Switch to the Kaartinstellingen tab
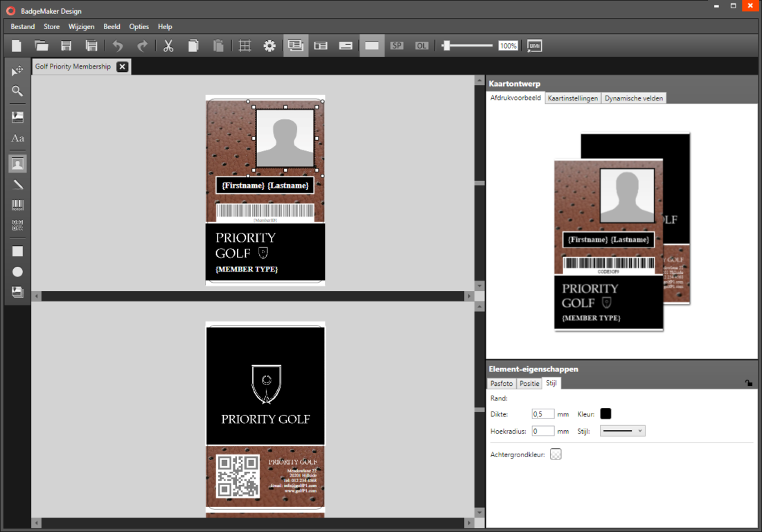This screenshot has height=532, width=762. [573, 98]
